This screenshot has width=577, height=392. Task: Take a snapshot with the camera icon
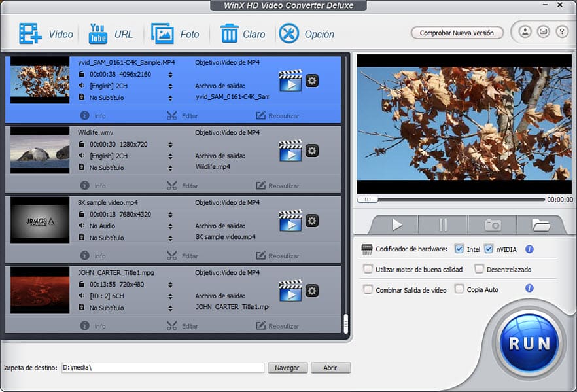pos(493,224)
